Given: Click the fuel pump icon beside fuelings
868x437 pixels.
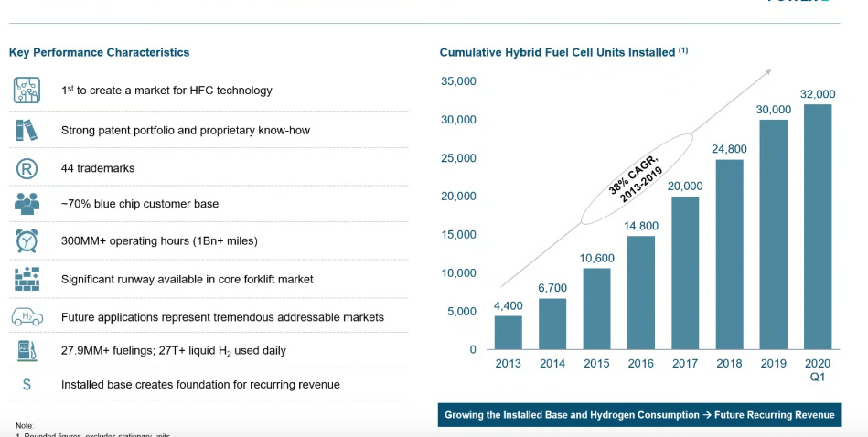Looking at the screenshot, I should click(27, 350).
